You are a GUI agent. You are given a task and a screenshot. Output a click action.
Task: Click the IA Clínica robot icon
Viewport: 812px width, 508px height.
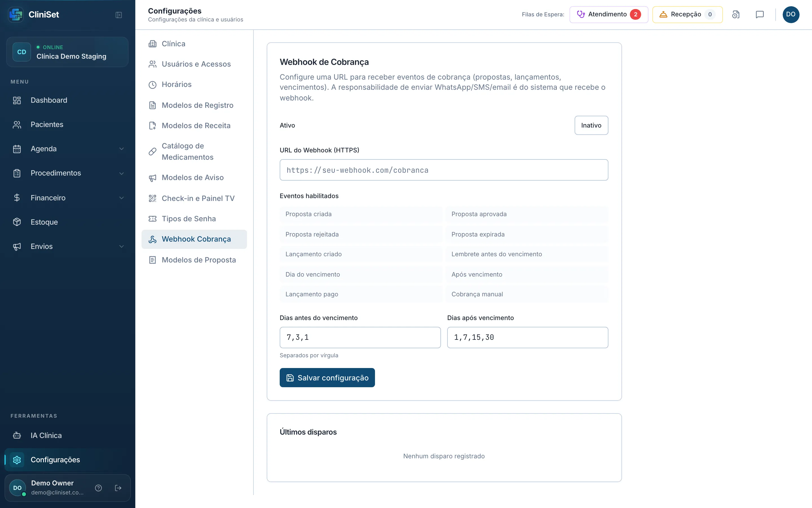(17, 435)
